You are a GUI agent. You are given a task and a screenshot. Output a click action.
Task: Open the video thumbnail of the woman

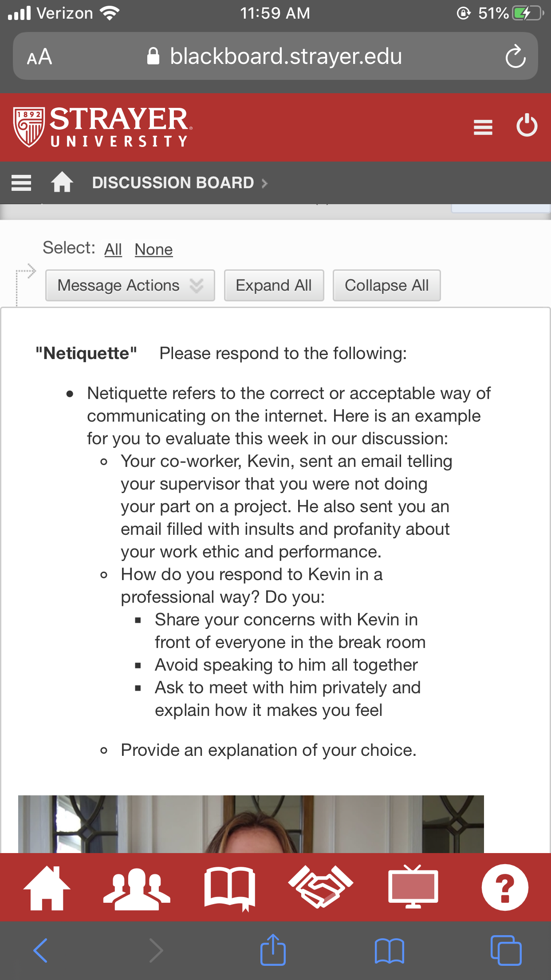251,824
